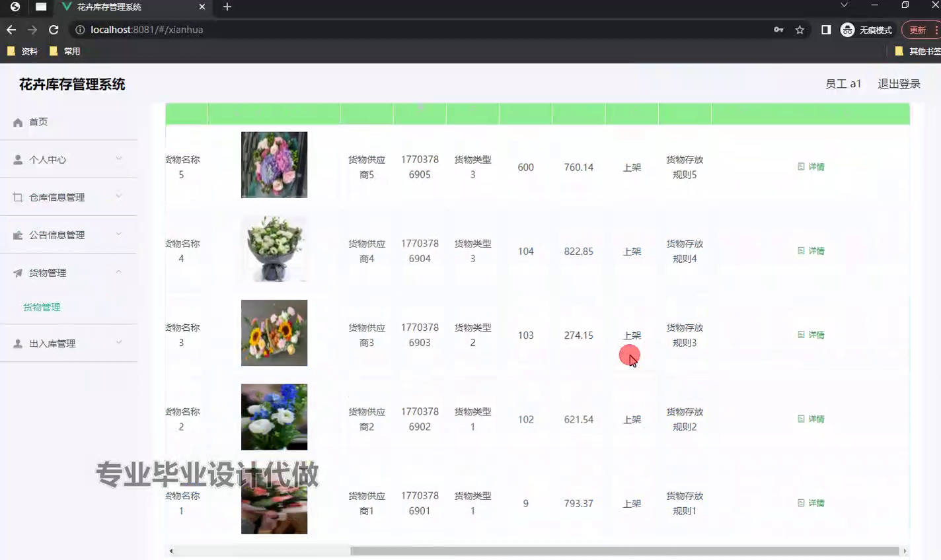
Task: Expand the 个人中心 menu
Action: pos(69,160)
